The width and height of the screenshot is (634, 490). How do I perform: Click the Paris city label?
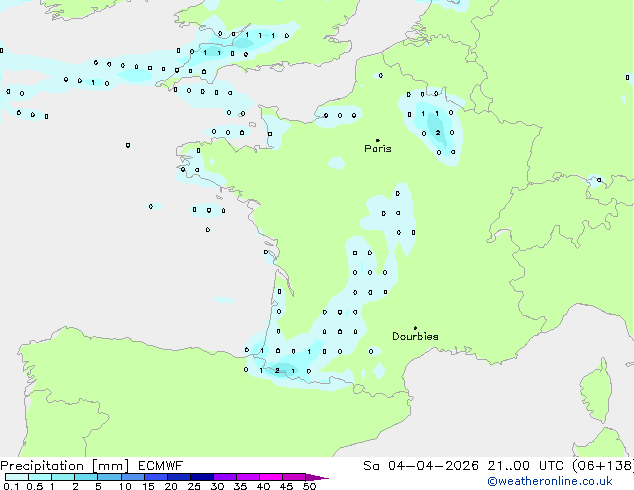pyautogui.click(x=378, y=149)
